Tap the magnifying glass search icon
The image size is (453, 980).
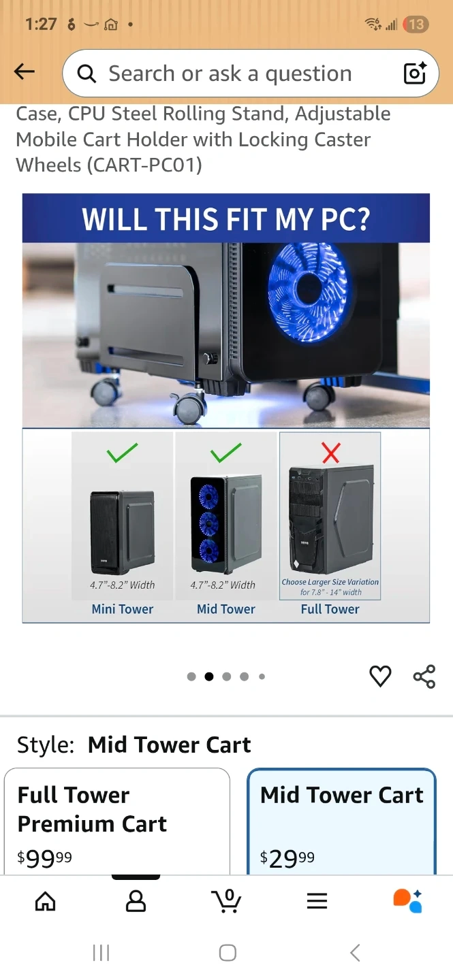tap(87, 73)
